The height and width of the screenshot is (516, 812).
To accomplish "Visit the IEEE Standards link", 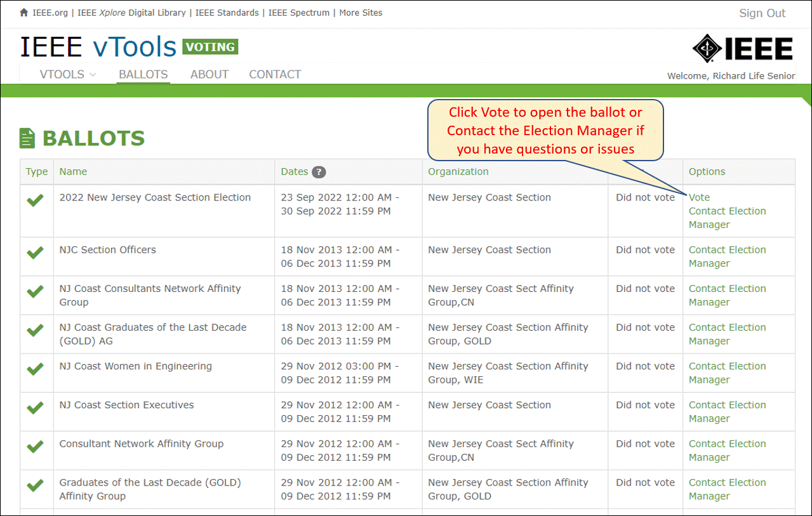I will tap(227, 13).
